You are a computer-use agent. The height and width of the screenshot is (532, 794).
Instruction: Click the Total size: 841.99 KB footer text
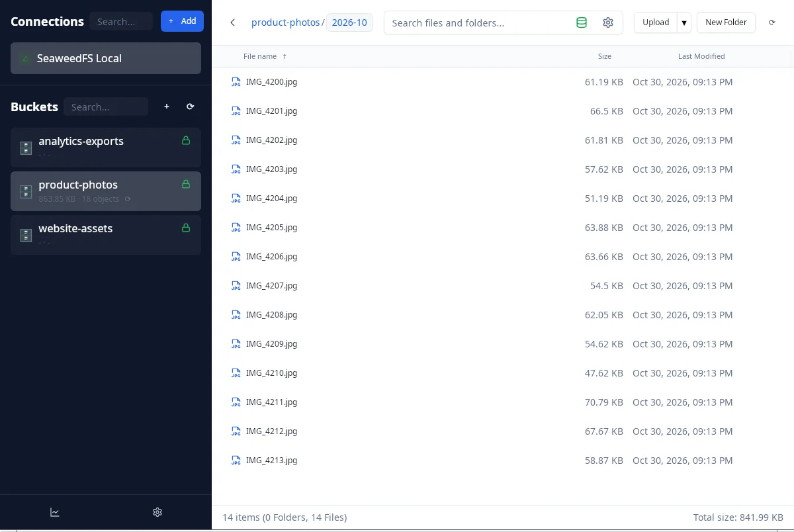click(738, 517)
